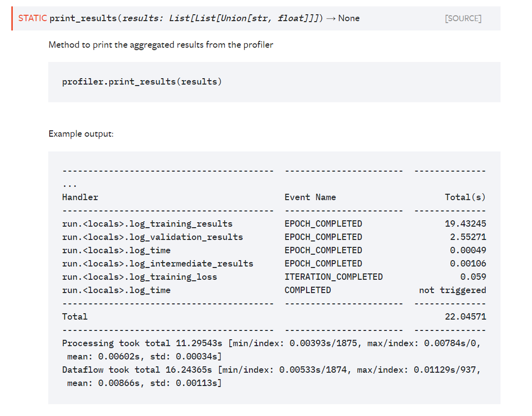This screenshot has width=532, height=416.
Task: Click the 'Example output:' text
Action: tap(81, 134)
